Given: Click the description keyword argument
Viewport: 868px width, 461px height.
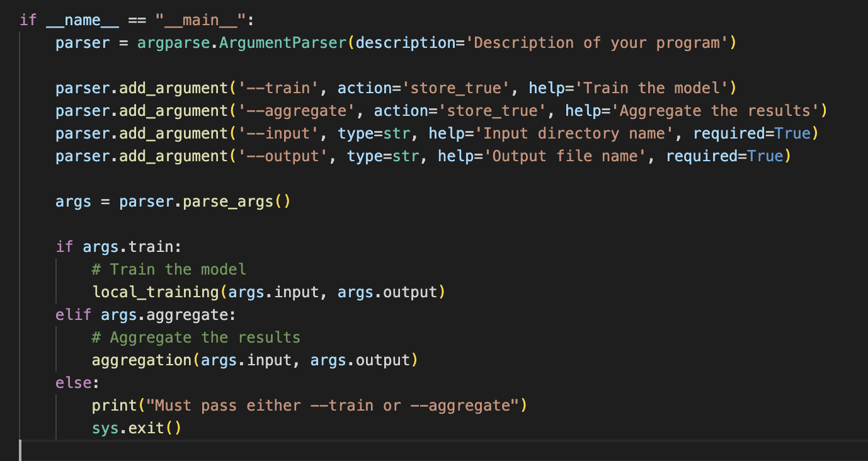Looking at the screenshot, I should [x=406, y=43].
